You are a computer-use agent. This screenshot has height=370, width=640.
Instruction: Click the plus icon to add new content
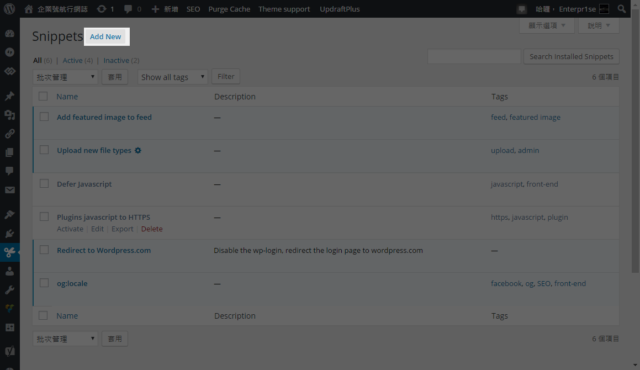pos(155,9)
